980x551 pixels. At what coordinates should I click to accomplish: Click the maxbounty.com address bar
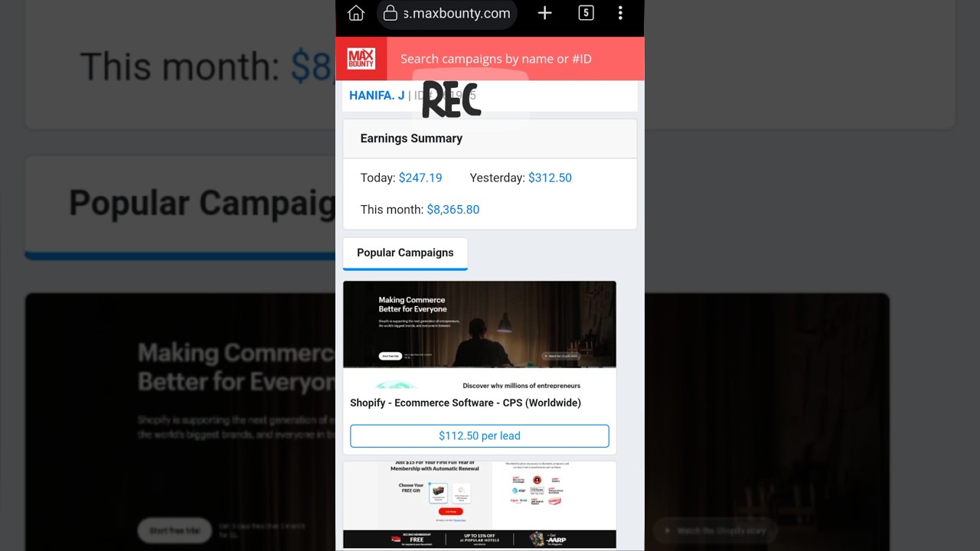448,13
